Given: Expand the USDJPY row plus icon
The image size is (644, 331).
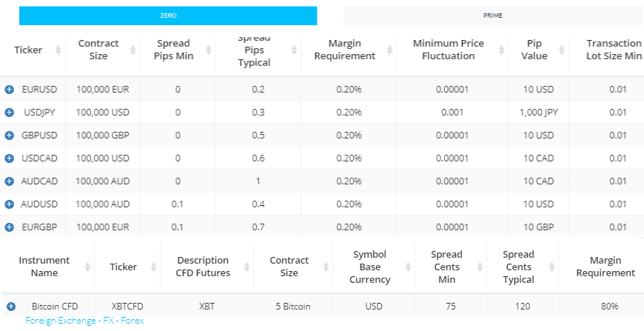Looking at the screenshot, I should pyautogui.click(x=10, y=113).
